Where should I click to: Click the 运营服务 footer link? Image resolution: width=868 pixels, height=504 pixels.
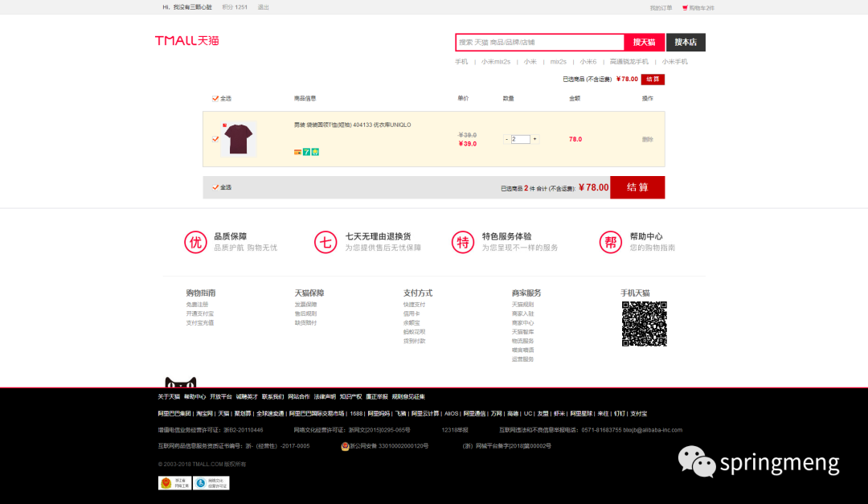point(522,359)
